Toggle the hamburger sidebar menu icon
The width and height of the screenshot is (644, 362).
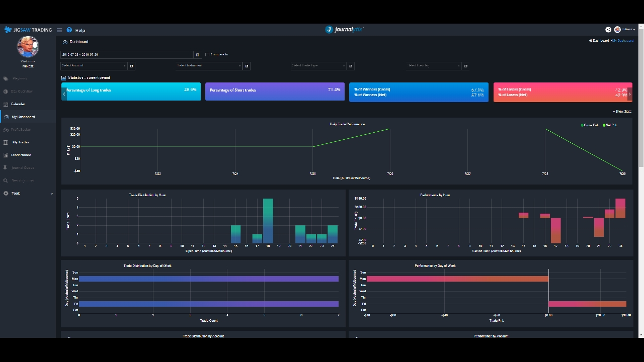click(59, 30)
